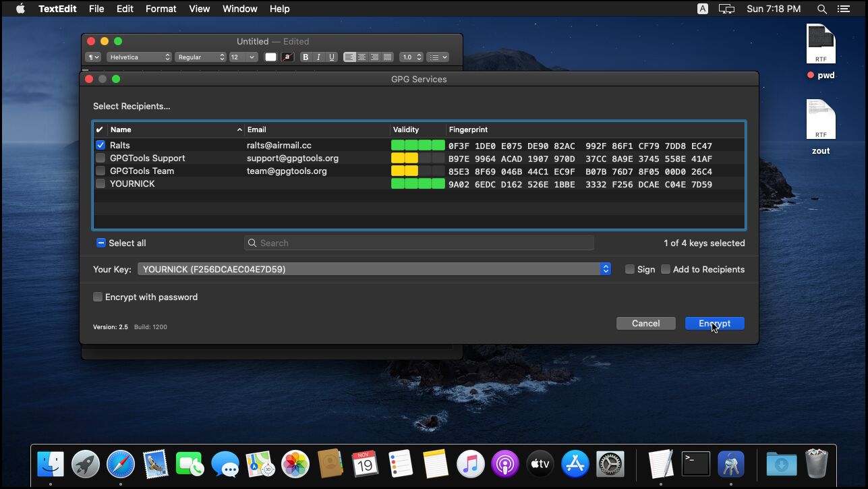868x489 pixels.
Task: Click the Underline formatting icon
Action: 331,57
